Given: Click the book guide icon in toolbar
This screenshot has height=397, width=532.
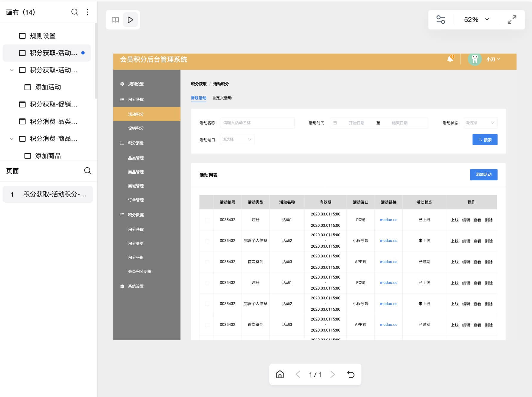Looking at the screenshot, I should point(115,20).
